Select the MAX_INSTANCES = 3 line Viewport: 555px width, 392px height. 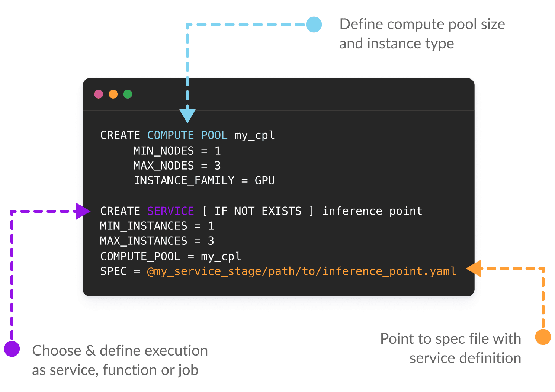[156, 241]
